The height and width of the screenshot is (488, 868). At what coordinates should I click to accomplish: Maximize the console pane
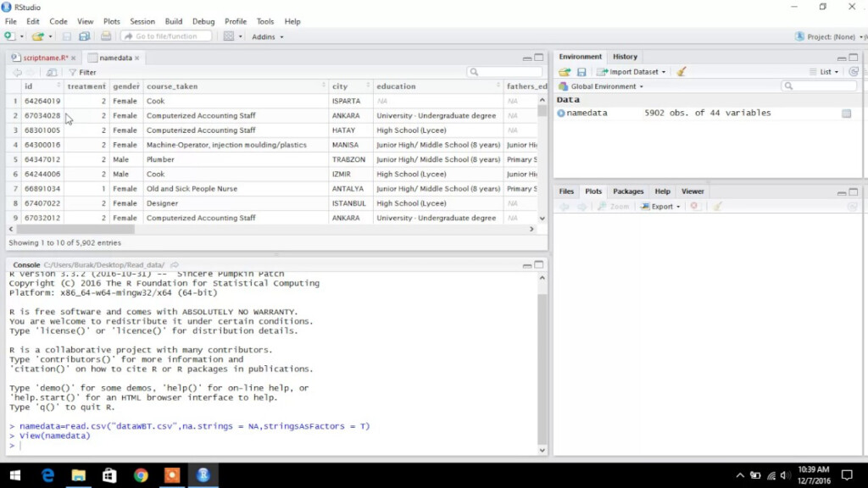tap(538, 265)
